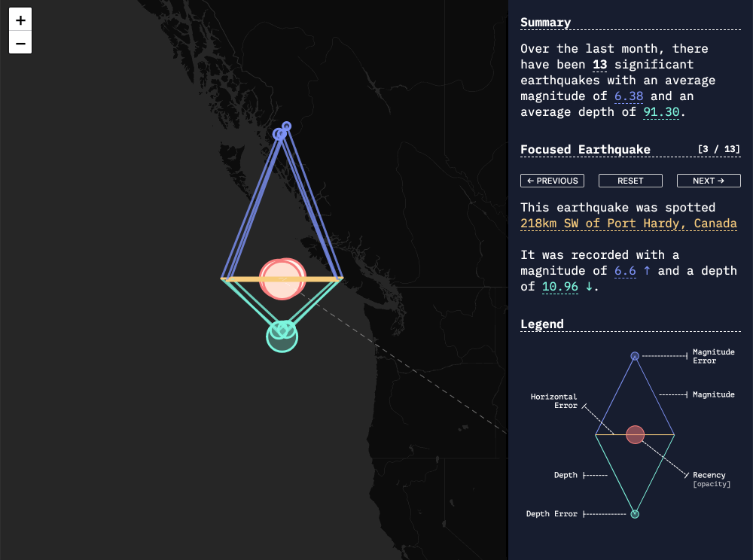Click the green depth error circle in legend
This screenshot has width=753, height=560.
635,514
